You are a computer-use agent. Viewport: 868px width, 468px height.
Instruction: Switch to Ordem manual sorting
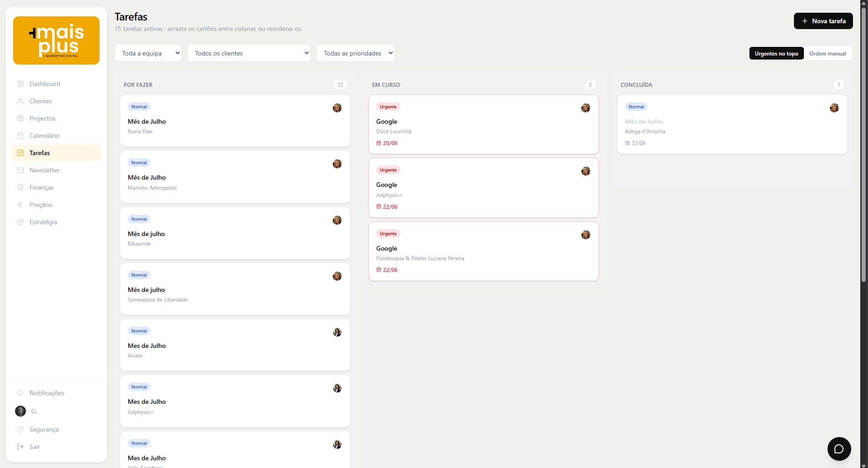[x=828, y=53]
